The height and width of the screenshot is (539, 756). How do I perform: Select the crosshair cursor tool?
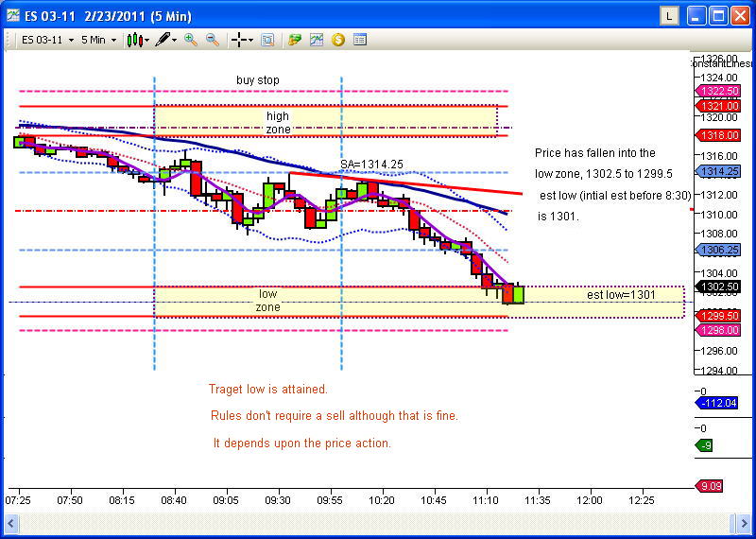(x=239, y=40)
